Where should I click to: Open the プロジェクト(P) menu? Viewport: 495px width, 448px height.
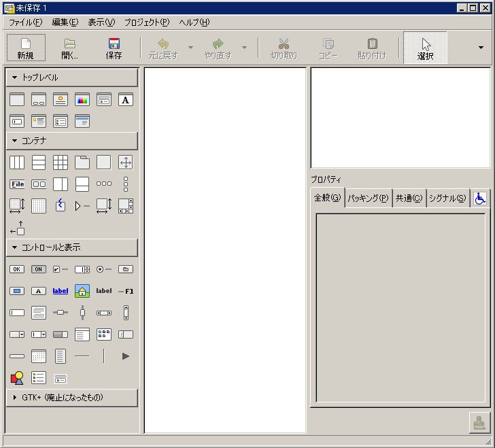pos(147,22)
